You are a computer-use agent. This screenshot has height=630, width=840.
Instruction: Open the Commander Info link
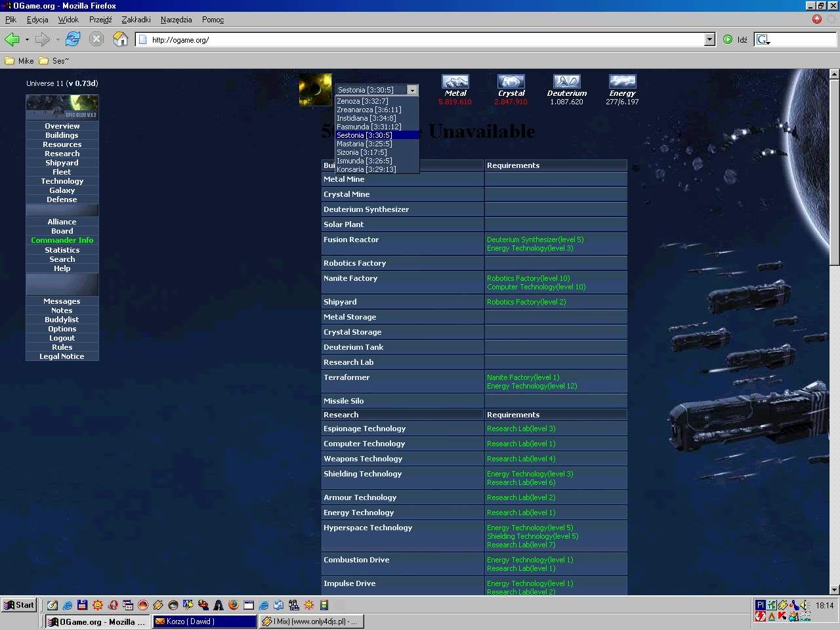click(62, 240)
